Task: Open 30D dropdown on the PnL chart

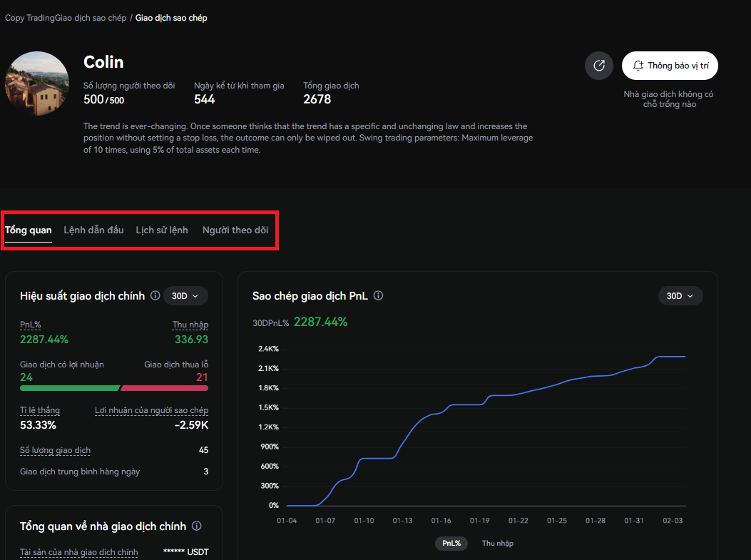Action: [x=680, y=296]
